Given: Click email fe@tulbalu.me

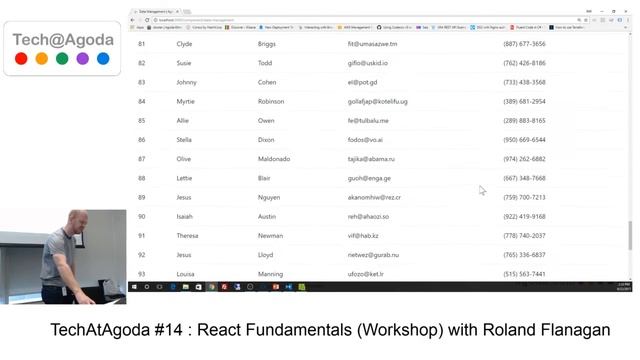Looking at the screenshot, I should click(x=368, y=120).
